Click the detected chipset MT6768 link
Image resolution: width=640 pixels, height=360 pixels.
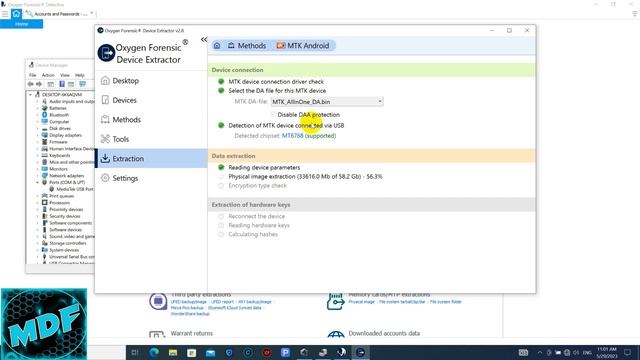[292, 136]
